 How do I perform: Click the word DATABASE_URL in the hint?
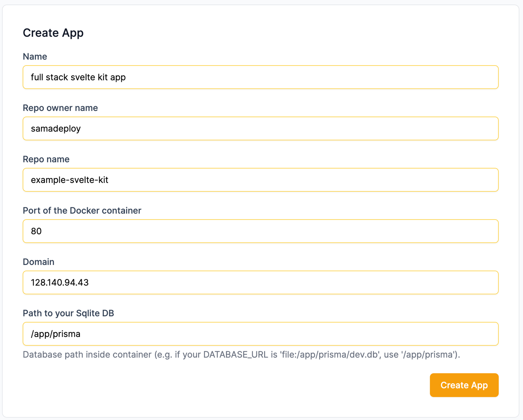tap(235, 355)
